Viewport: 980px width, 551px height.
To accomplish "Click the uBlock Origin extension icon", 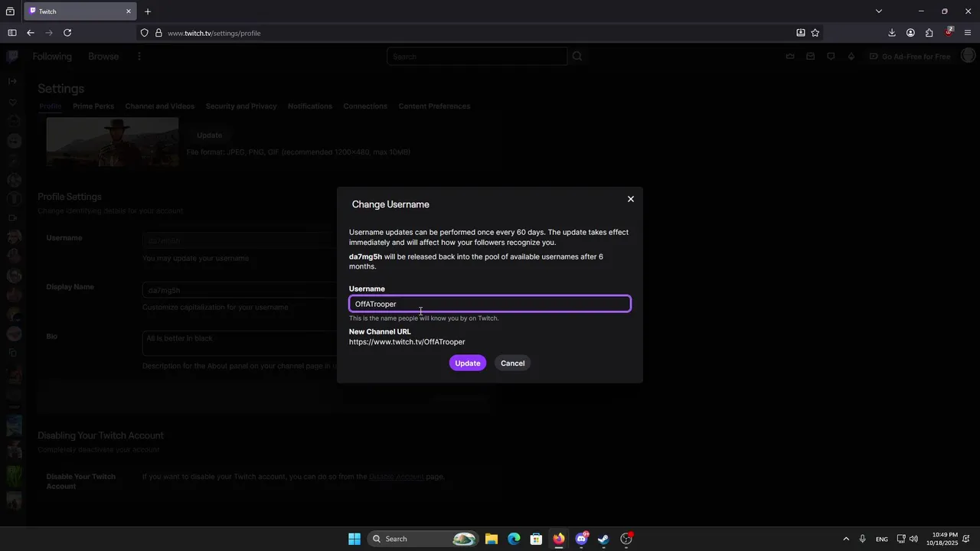I will coord(949,33).
